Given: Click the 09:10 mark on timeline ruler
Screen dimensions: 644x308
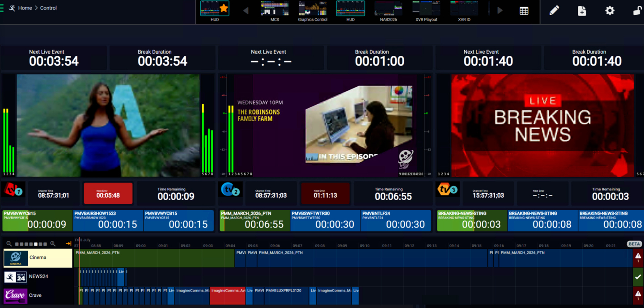Looking at the screenshot, I should tap(364, 246).
